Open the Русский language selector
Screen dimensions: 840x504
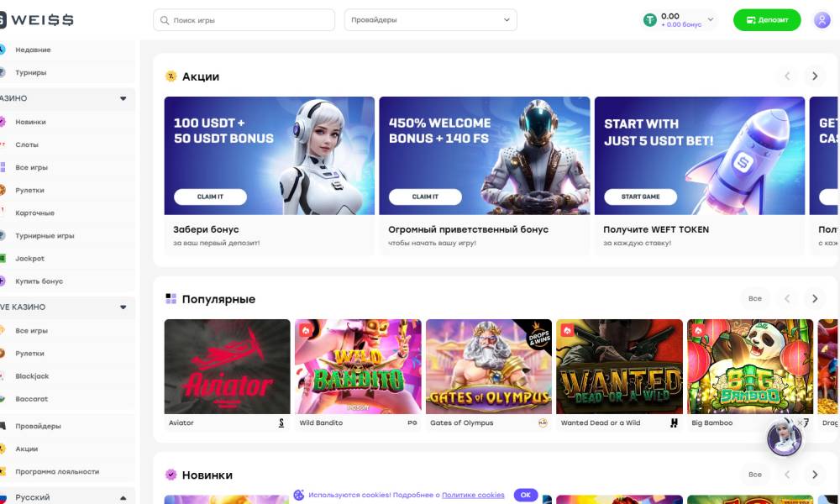(x=66, y=497)
